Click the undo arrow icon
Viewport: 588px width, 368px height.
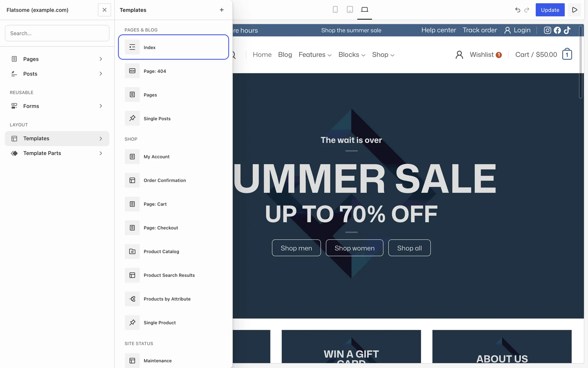(x=518, y=10)
